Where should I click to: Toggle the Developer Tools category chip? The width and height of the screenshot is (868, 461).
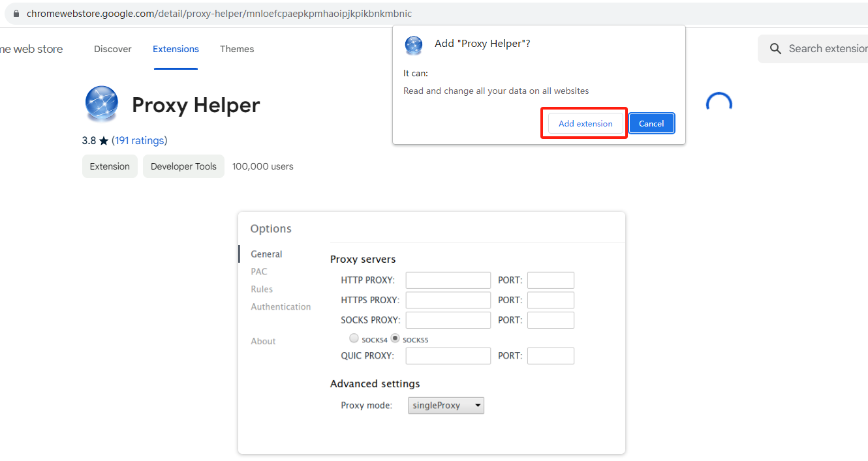coord(183,166)
